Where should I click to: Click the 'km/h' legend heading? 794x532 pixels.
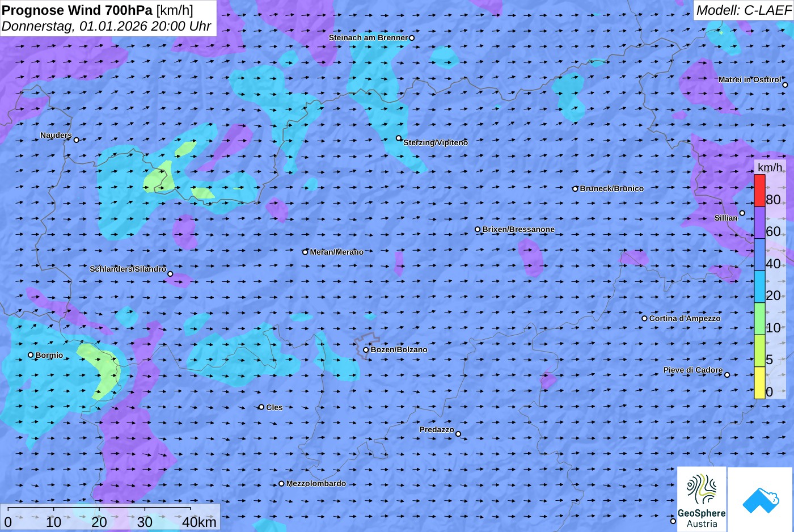click(770, 167)
